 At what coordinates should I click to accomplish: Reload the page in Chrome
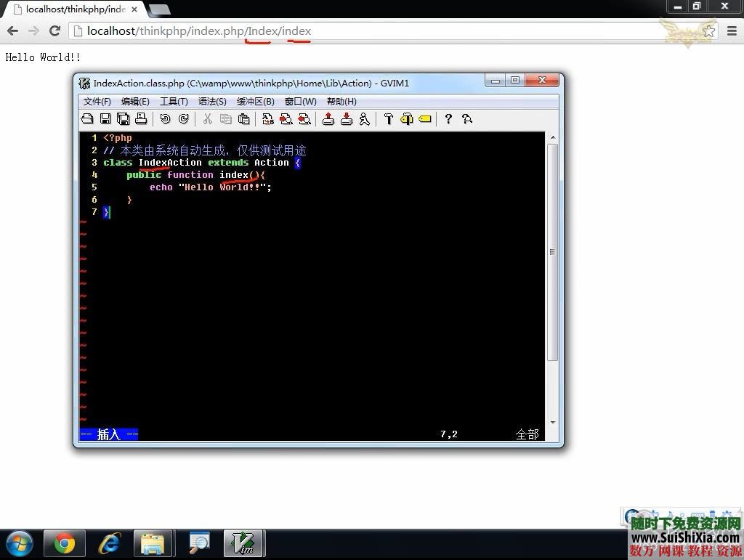[x=54, y=31]
